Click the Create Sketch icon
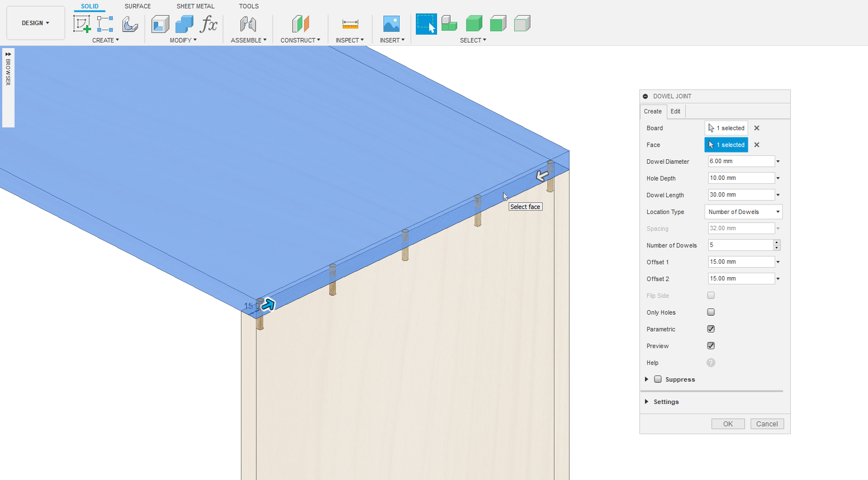 (82, 24)
